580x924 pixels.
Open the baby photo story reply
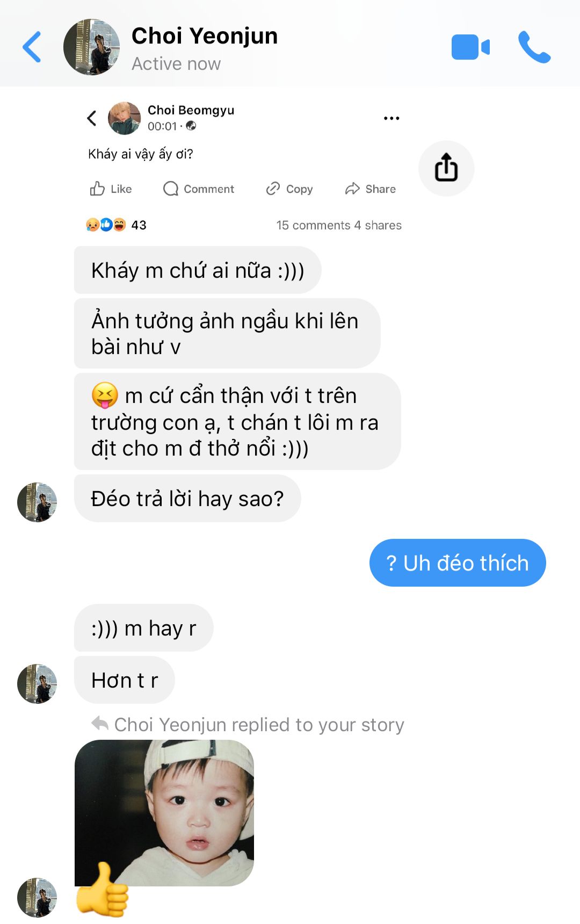164,813
